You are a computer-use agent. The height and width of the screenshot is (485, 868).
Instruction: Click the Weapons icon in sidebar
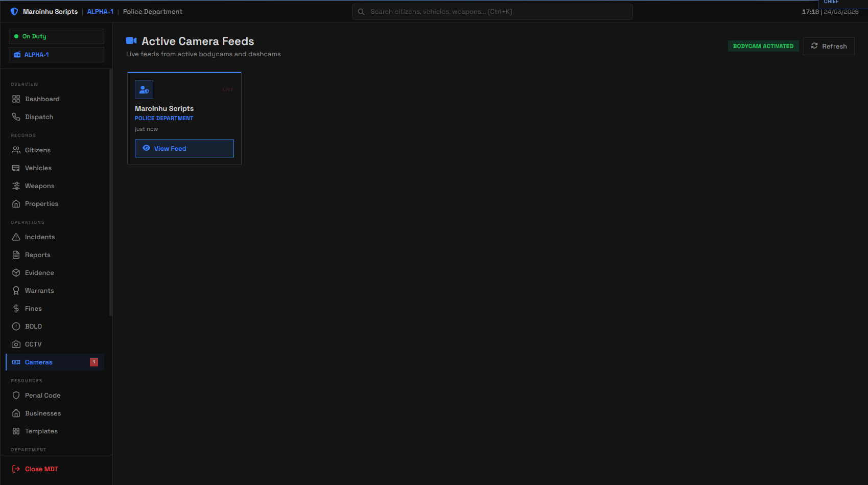16,186
